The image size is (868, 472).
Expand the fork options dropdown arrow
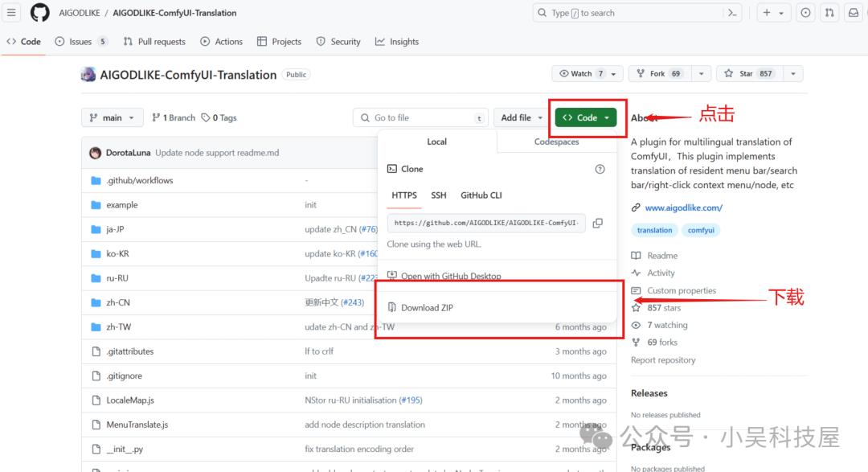[x=702, y=74]
